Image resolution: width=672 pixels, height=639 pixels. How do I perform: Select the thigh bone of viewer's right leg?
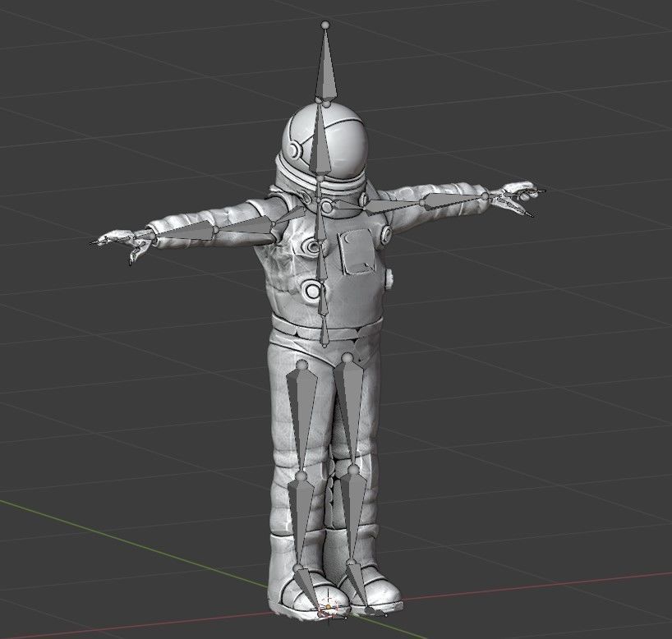tap(350, 410)
